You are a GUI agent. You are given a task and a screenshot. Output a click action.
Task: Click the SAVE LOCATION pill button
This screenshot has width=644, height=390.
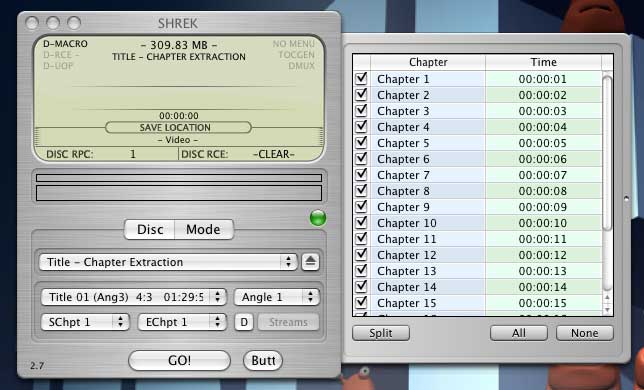178,127
